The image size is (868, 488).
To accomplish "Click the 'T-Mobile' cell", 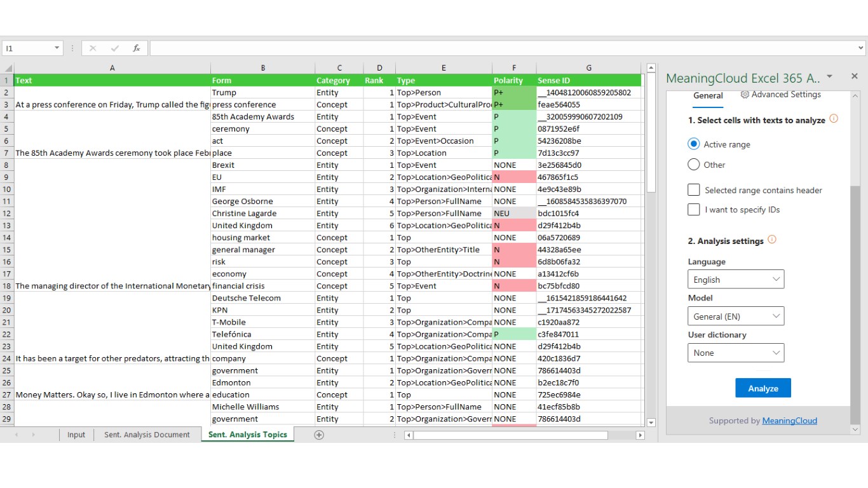I will [262, 322].
